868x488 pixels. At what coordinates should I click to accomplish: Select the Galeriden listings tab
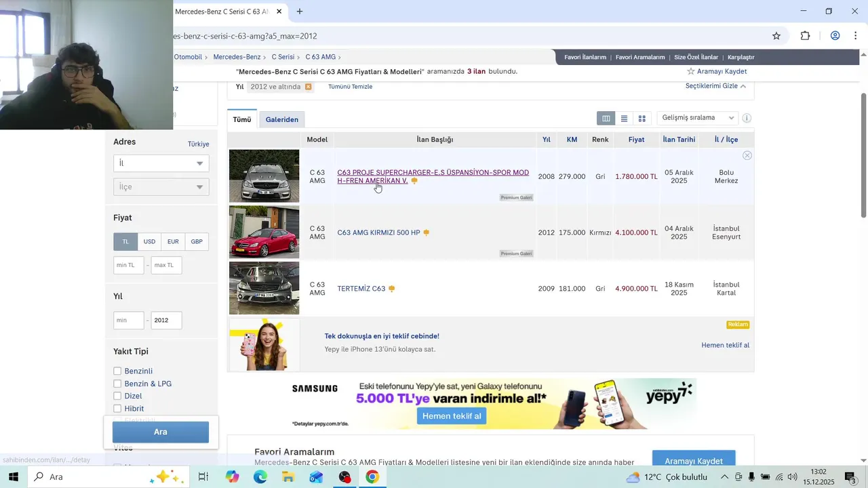[x=282, y=119]
